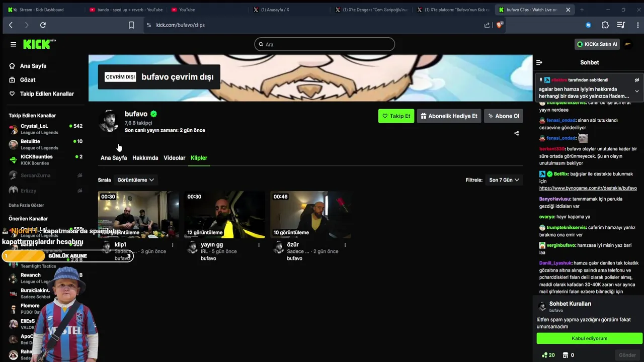Select the Klipler tab
Viewport: 644px width, 362px height.
click(x=199, y=158)
